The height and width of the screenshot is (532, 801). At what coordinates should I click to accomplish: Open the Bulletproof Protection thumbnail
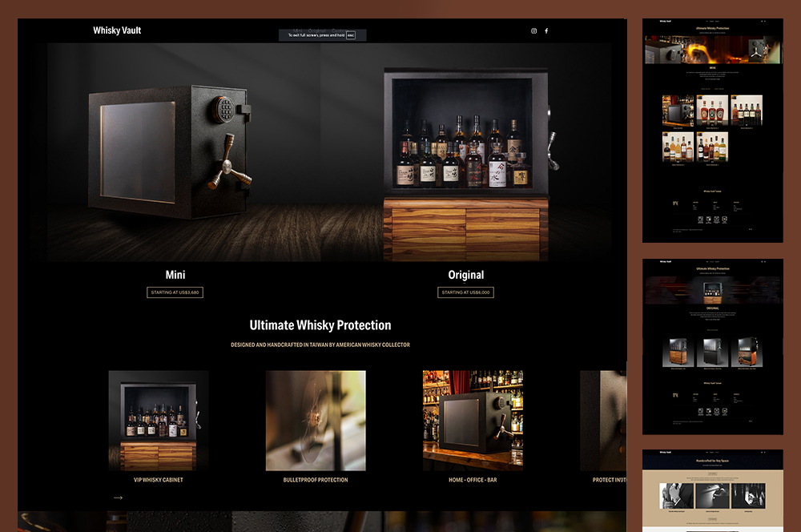316,421
